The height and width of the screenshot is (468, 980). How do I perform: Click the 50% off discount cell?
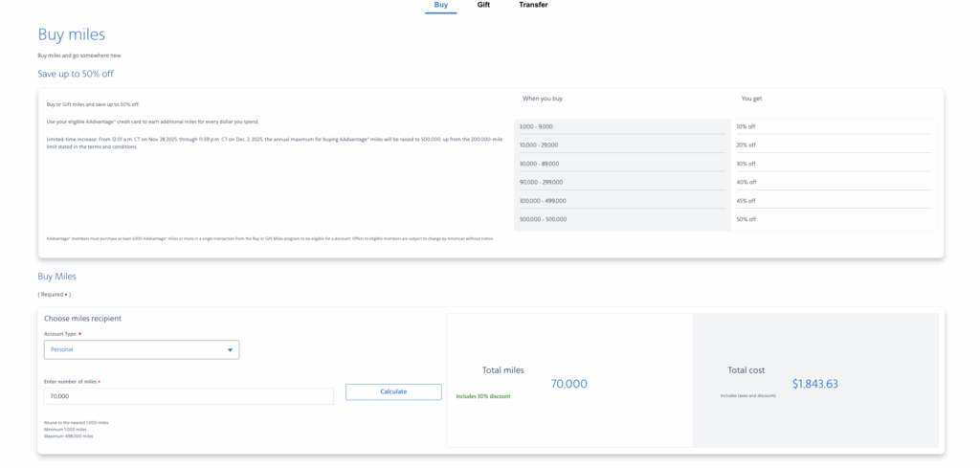[x=746, y=219]
